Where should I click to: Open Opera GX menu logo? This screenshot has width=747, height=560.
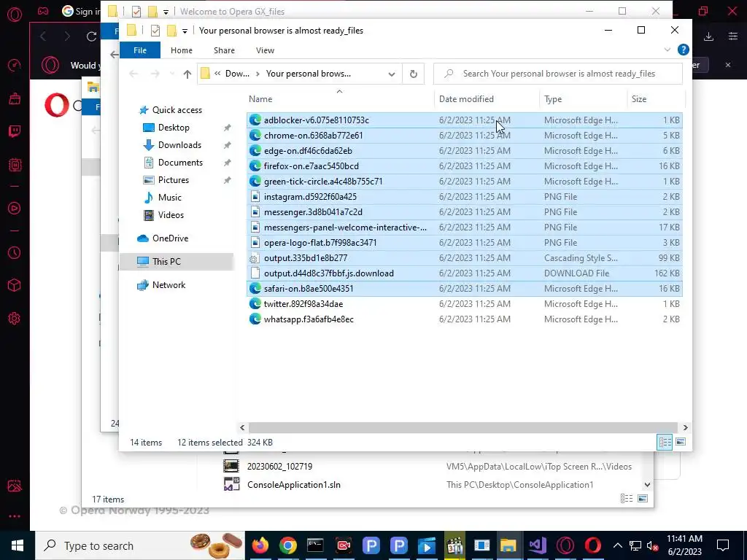tap(15, 14)
